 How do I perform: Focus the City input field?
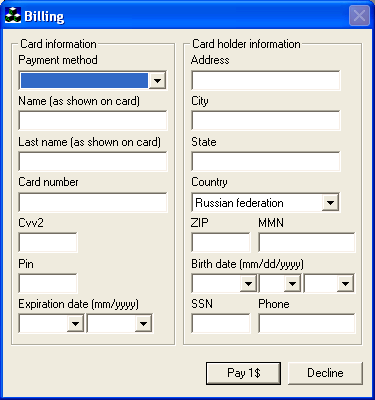tap(266, 121)
